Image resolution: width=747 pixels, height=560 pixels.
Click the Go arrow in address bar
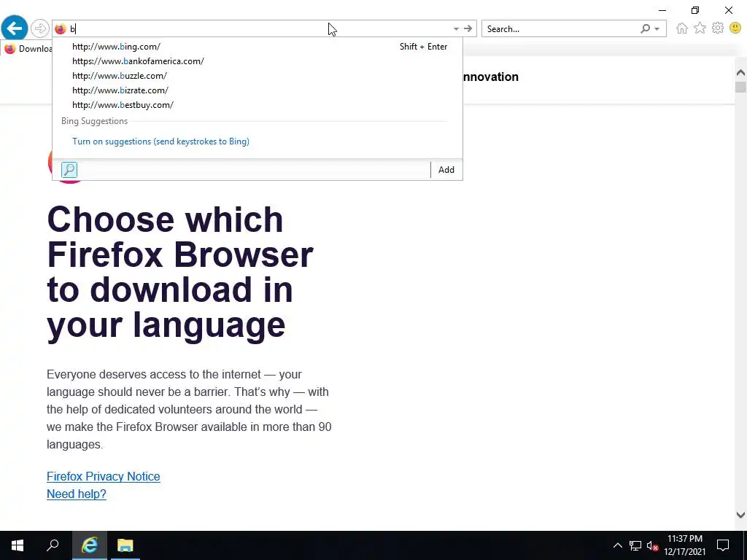[468, 29]
